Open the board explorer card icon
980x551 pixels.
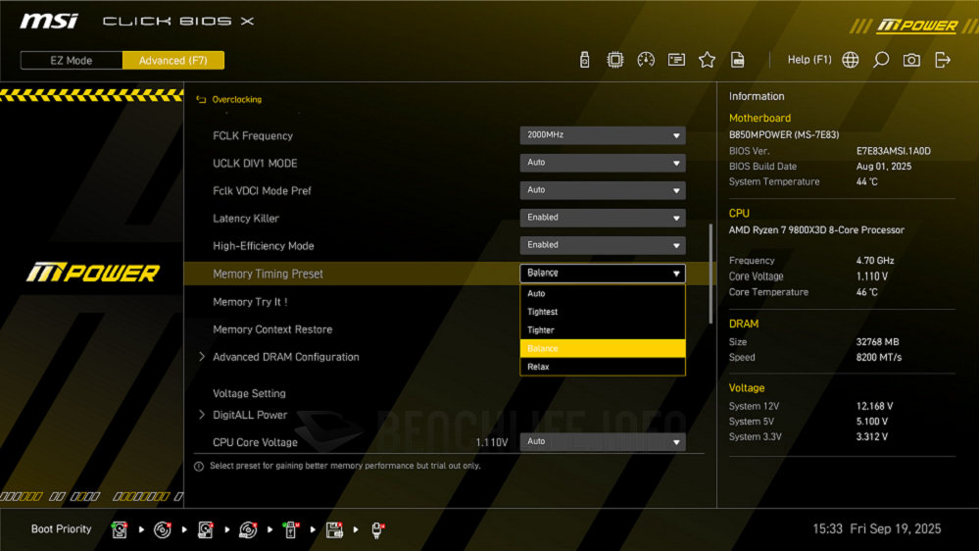(676, 60)
